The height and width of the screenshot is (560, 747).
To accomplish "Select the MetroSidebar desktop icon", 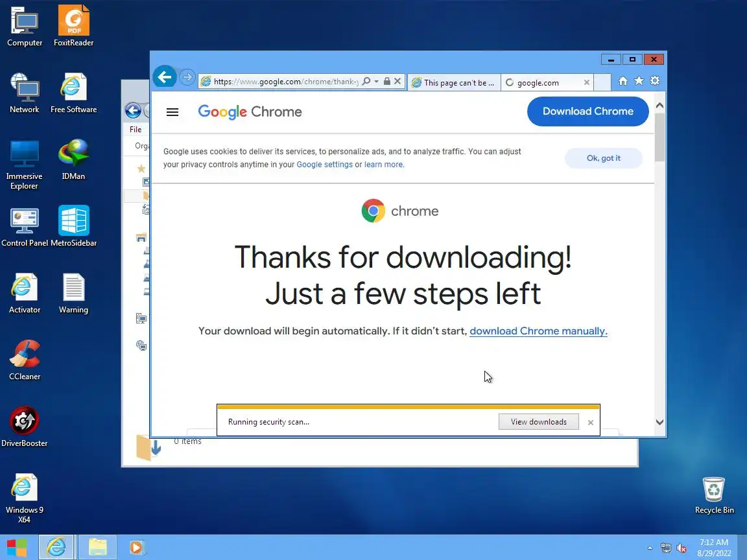I will [x=73, y=226].
